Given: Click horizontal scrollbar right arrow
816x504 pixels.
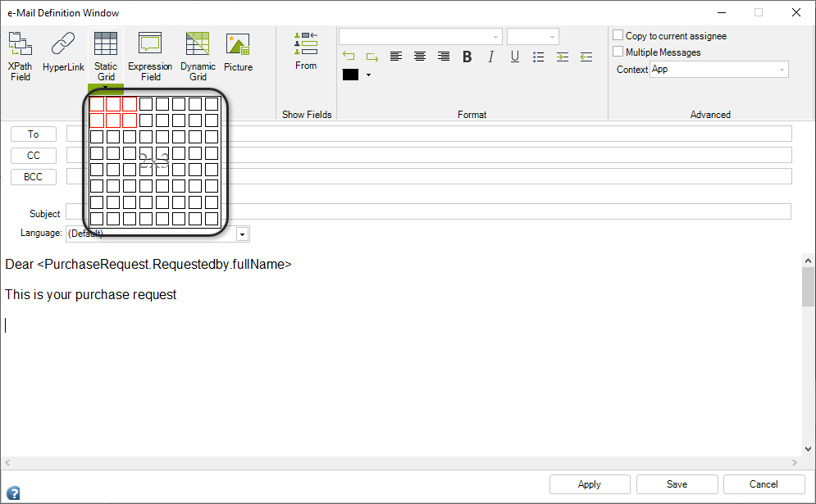Looking at the screenshot, I should 794,462.
